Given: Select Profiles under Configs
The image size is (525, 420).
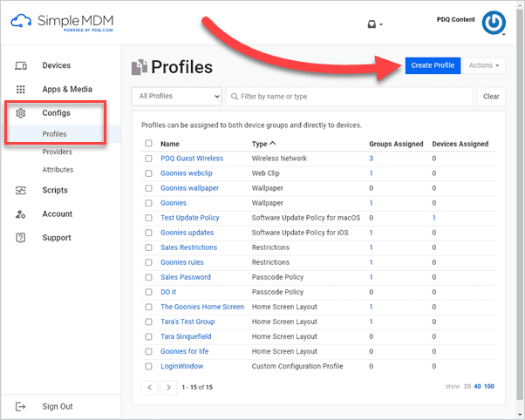Looking at the screenshot, I should (x=54, y=134).
